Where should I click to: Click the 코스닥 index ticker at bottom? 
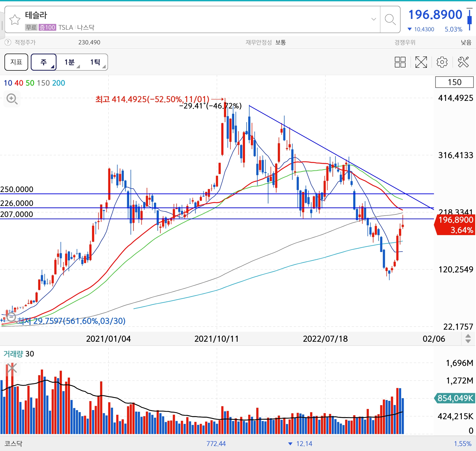pyautogui.click(x=13, y=444)
